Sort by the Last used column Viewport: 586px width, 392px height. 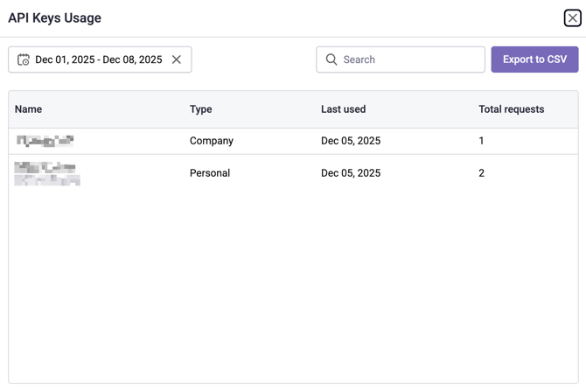click(343, 109)
